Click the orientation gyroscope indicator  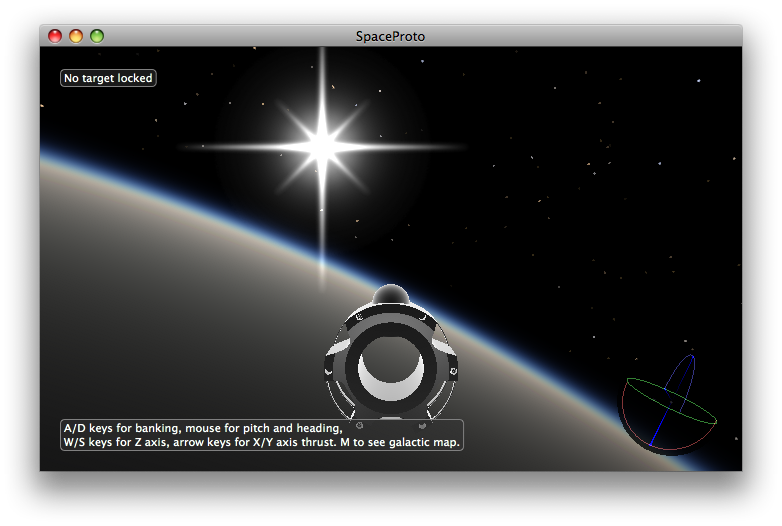pos(669,404)
